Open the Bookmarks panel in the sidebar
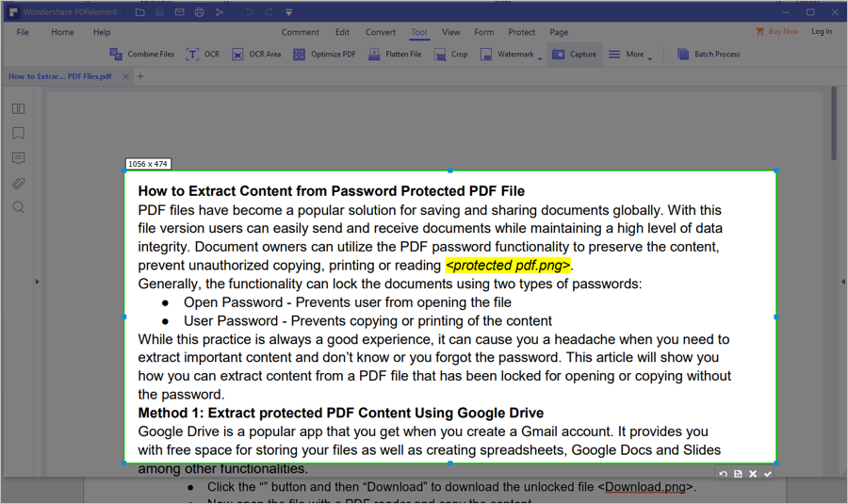This screenshot has height=504, width=848. pos(18,134)
